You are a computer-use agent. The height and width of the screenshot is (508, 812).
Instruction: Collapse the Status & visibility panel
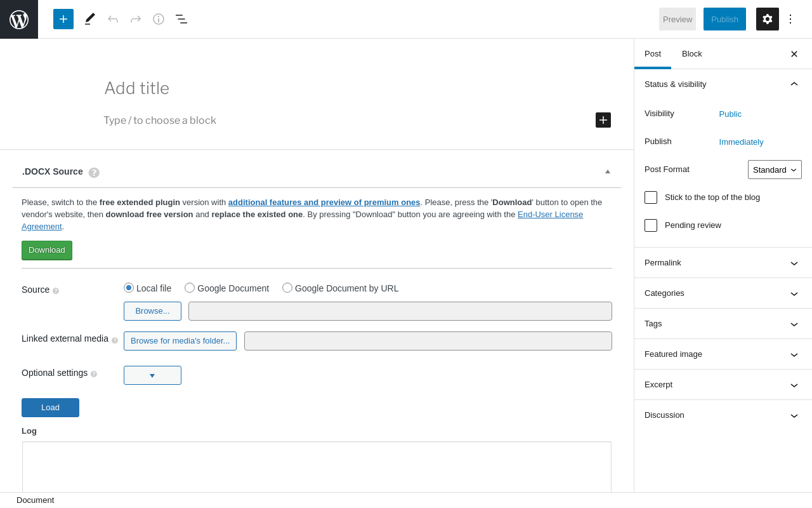[x=723, y=84]
